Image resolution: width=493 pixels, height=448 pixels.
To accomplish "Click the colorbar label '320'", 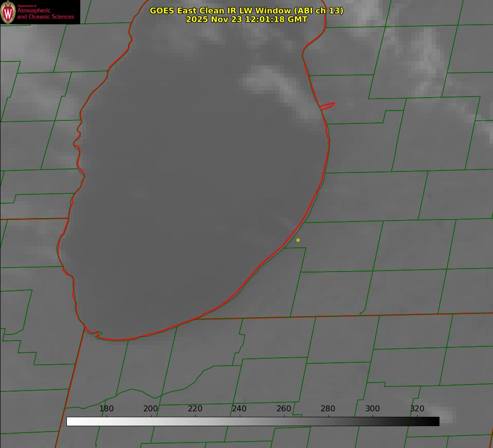I will (x=417, y=408).
